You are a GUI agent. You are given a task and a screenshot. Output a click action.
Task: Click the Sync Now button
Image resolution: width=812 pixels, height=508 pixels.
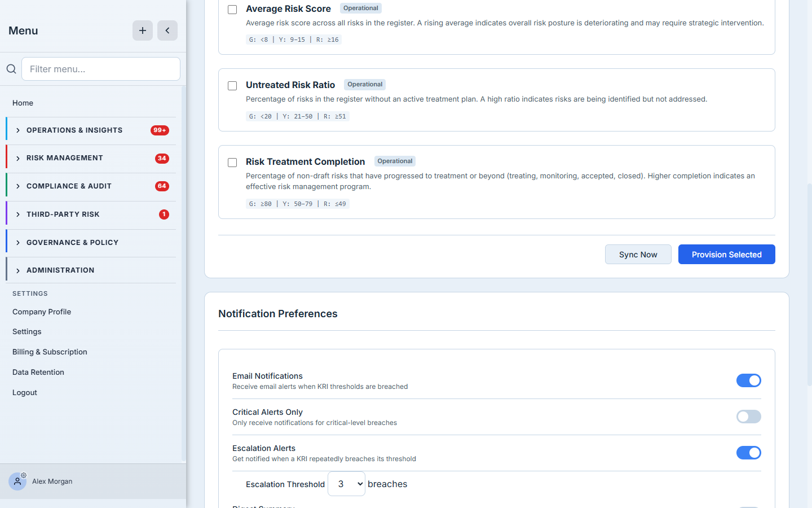(x=638, y=255)
